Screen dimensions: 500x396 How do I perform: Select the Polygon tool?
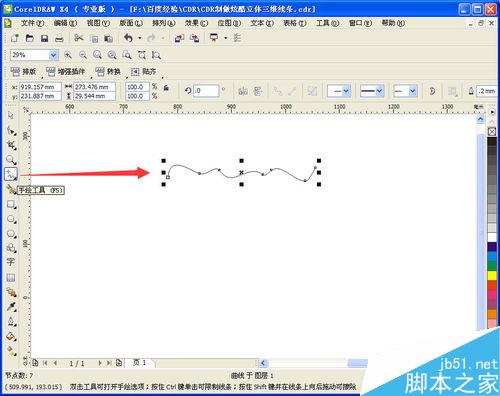click(11, 234)
